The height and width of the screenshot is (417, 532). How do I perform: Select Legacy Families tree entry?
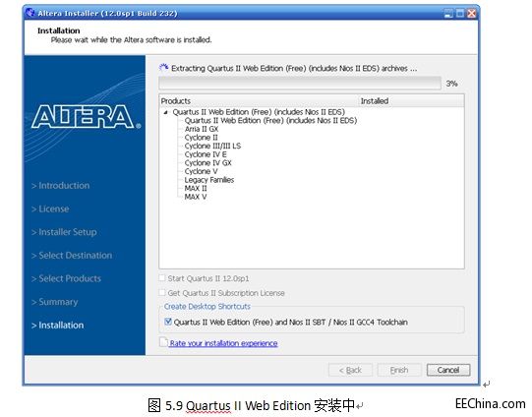(x=209, y=180)
